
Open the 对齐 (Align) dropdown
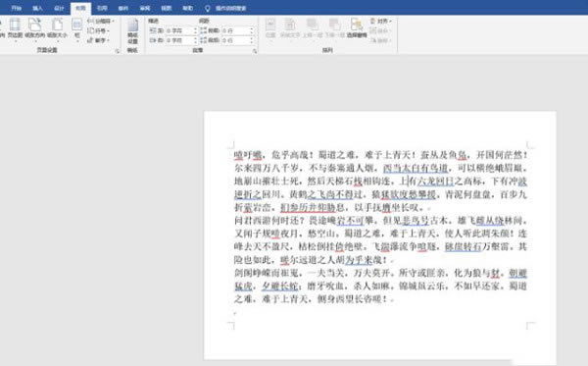(380, 21)
